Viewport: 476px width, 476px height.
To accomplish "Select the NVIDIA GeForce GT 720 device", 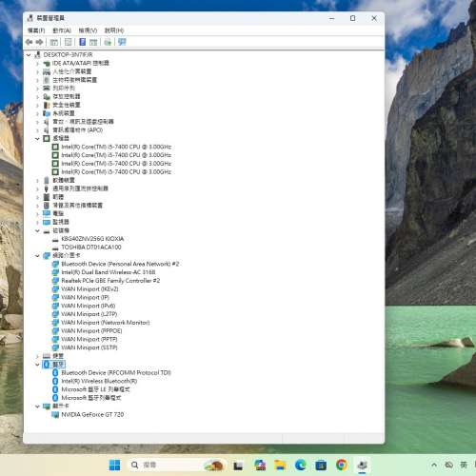I will (92, 414).
